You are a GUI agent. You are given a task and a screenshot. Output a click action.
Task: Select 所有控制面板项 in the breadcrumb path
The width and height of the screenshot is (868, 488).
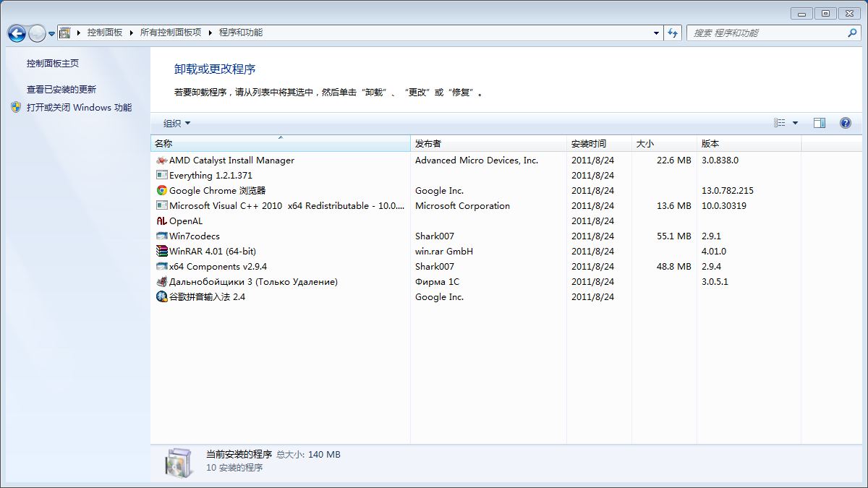coord(170,33)
